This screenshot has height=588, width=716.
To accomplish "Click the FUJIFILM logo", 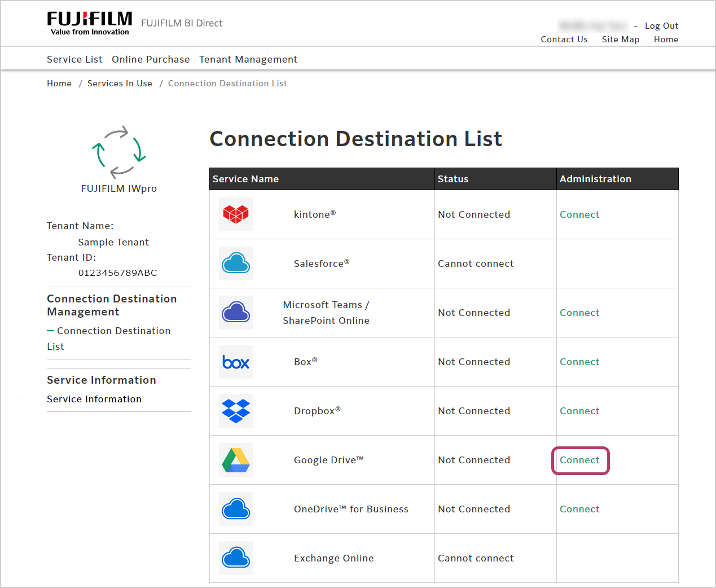I will [90, 23].
